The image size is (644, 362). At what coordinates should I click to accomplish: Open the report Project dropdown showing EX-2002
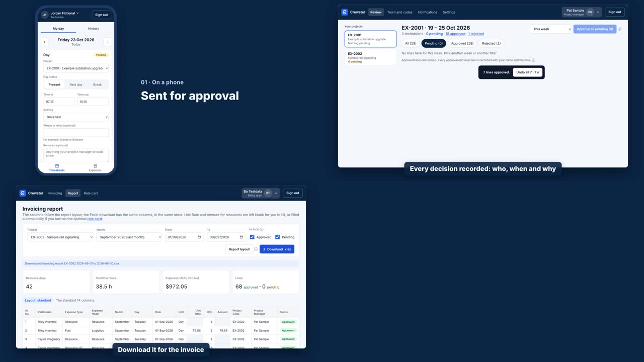tap(60, 237)
